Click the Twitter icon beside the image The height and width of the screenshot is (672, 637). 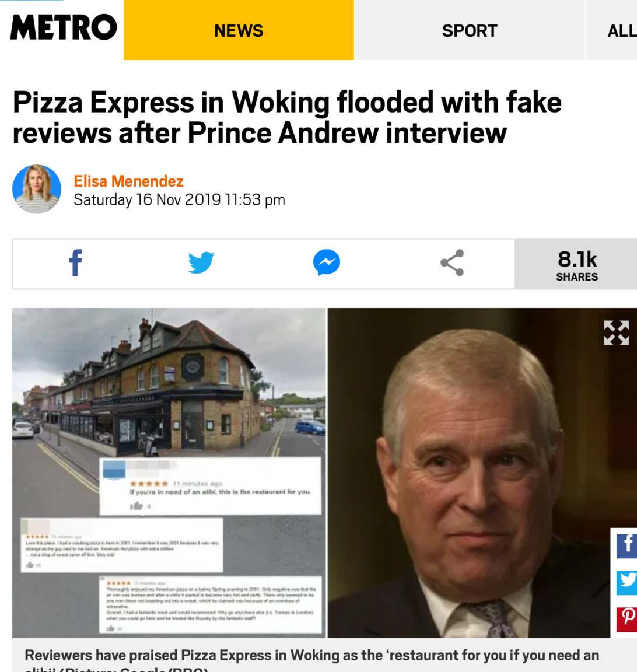pyautogui.click(x=626, y=582)
